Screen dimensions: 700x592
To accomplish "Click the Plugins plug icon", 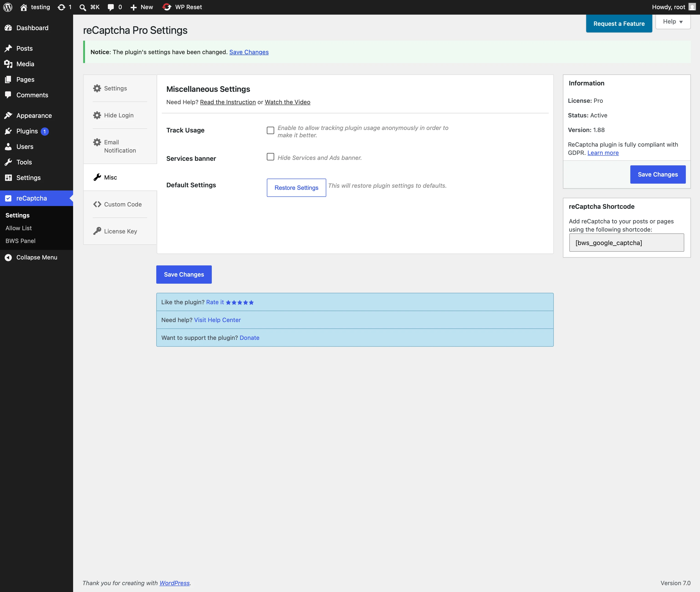I will click(8, 131).
